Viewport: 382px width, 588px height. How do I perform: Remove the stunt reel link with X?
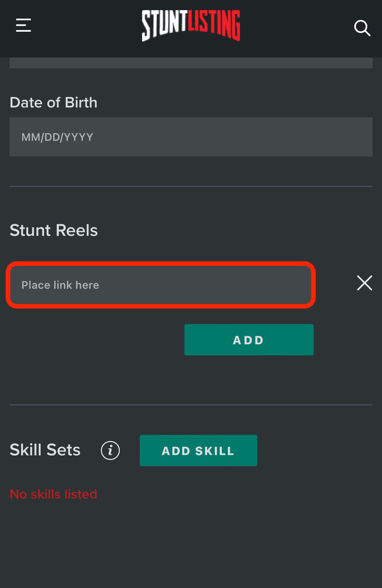pyautogui.click(x=364, y=283)
